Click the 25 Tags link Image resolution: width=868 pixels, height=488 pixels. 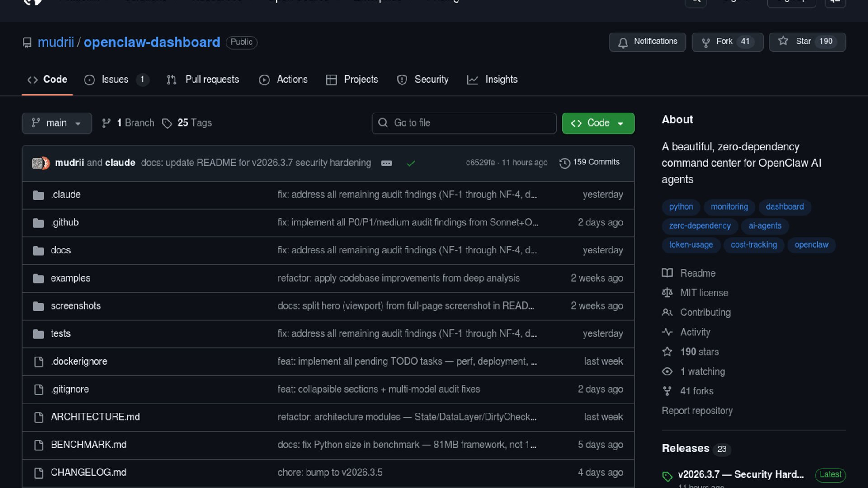(187, 123)
